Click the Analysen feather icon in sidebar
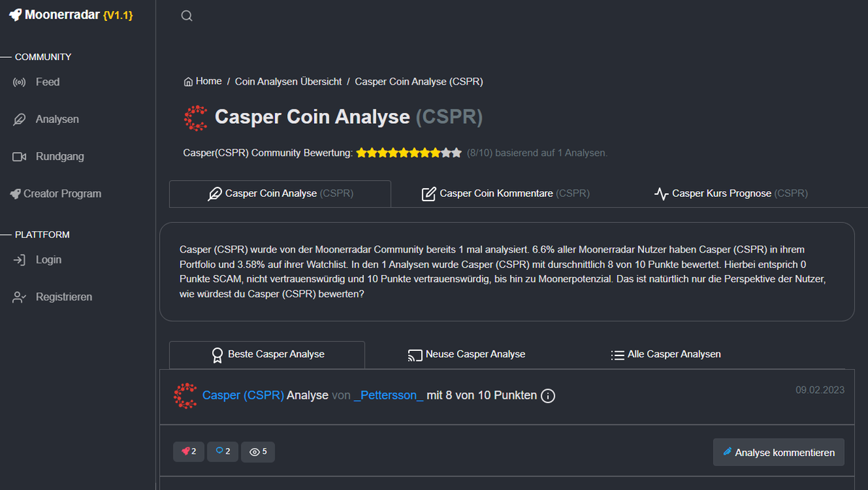This screenshot has height=490, width=868. coord(20,119)
